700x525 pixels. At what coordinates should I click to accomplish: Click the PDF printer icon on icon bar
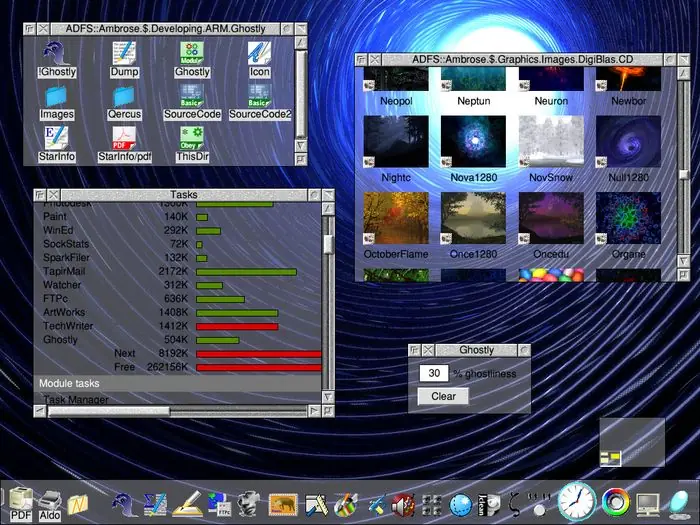[20, 500]
